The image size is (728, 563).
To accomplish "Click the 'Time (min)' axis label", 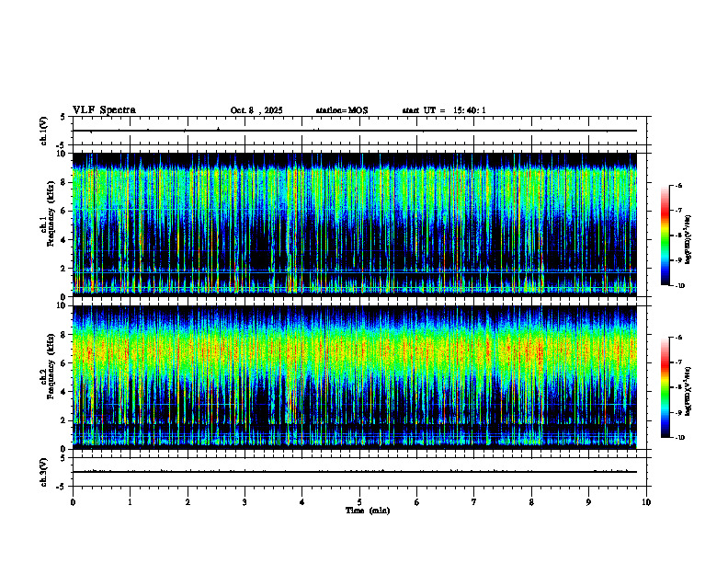I will pyautogui.click(x=368, y=511).
